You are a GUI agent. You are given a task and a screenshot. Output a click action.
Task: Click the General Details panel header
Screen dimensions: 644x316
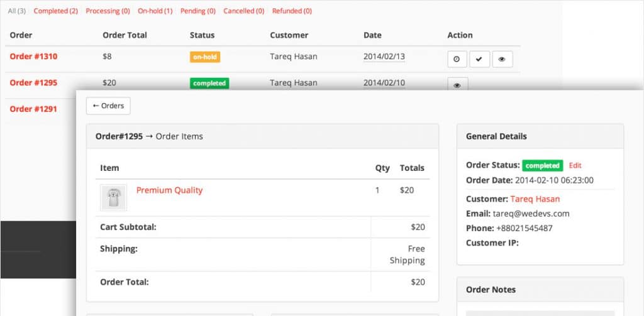540,136
